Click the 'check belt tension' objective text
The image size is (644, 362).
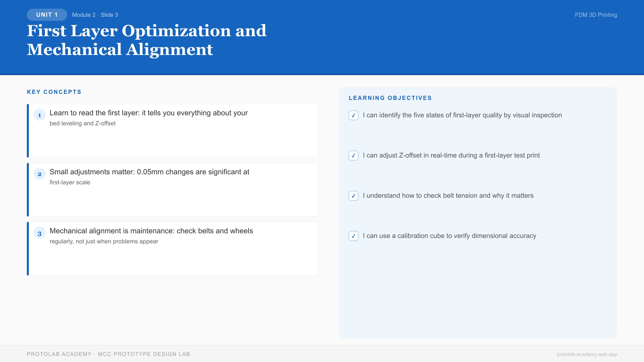(x=448, y=196)
